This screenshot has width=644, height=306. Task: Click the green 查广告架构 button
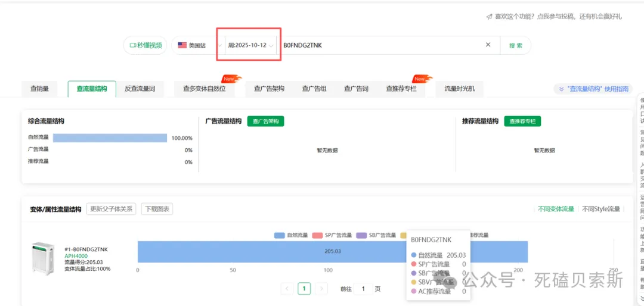[x=265, y=121]
